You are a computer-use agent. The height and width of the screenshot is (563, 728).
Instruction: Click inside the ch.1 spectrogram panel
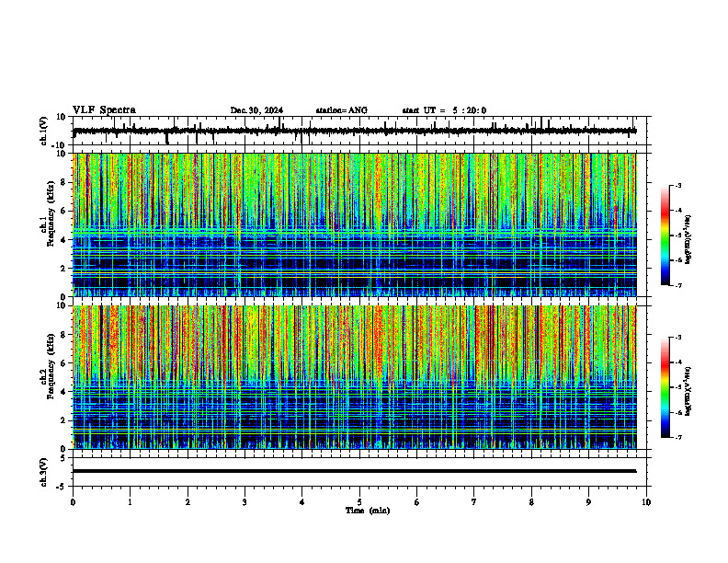tap(354, 224)
